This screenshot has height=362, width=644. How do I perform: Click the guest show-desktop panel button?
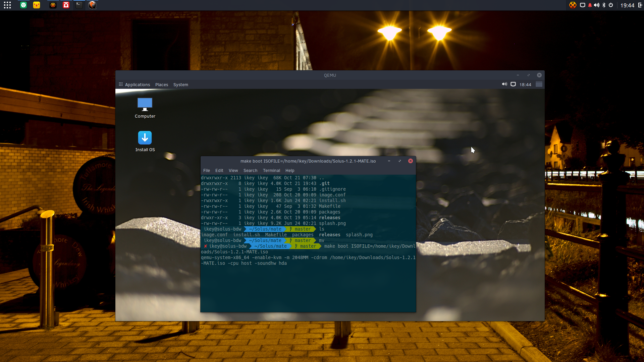[539, 84]
